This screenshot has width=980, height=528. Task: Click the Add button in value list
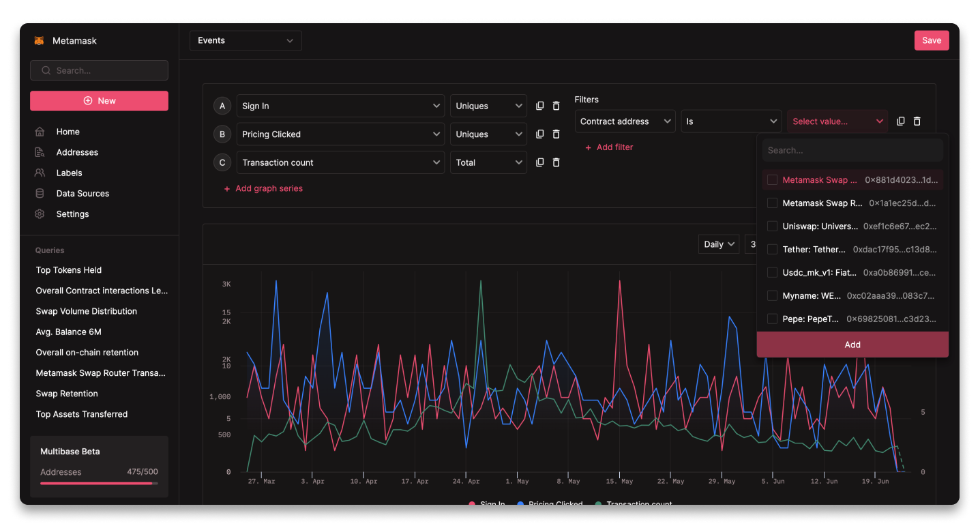(x=852, y=344)
